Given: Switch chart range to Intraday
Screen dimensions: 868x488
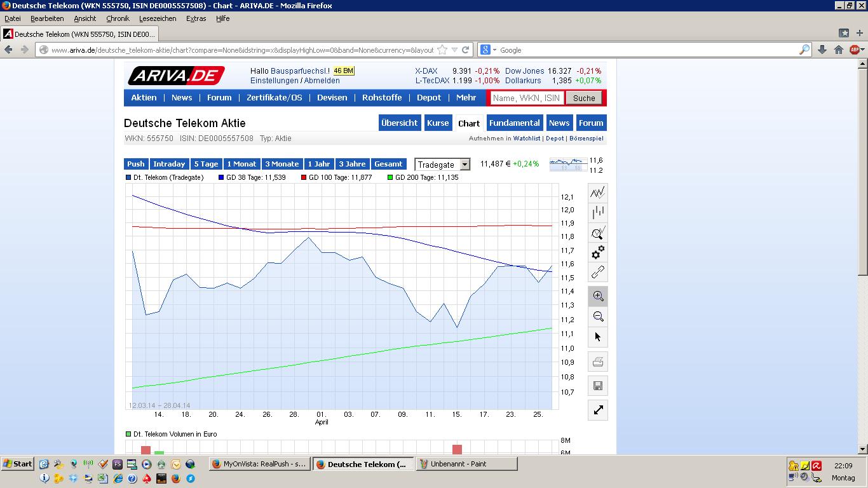Looking at the screenshot, I should click(169, 164).
